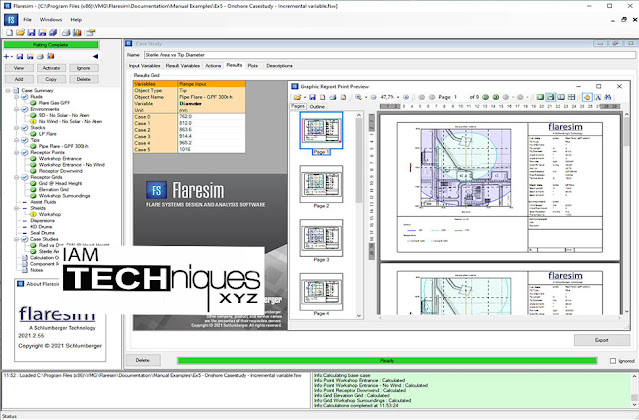Switch to the Result Variables tab
Viewport: 639px width, 420px height.
(x=183, y=66)
